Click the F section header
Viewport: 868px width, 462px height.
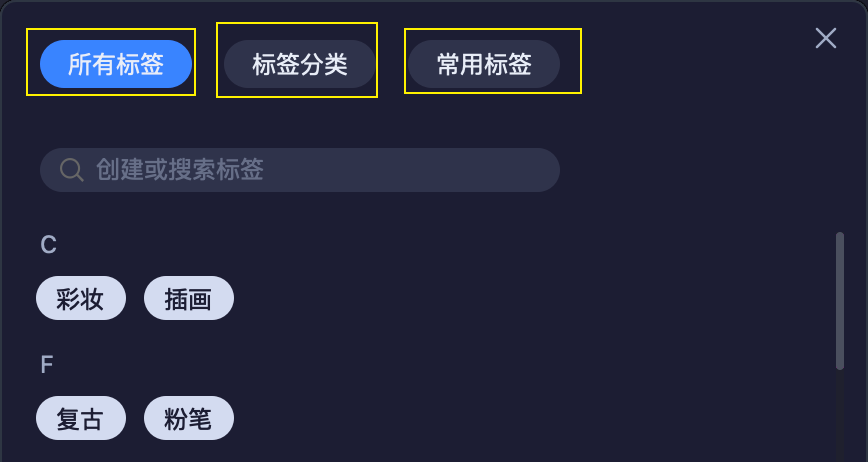(x=47, y=365)
